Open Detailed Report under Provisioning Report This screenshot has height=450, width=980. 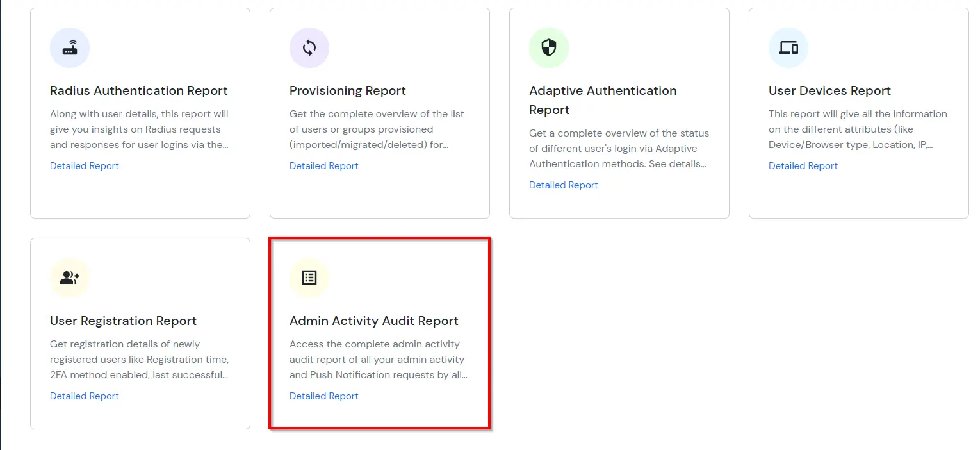323,165
